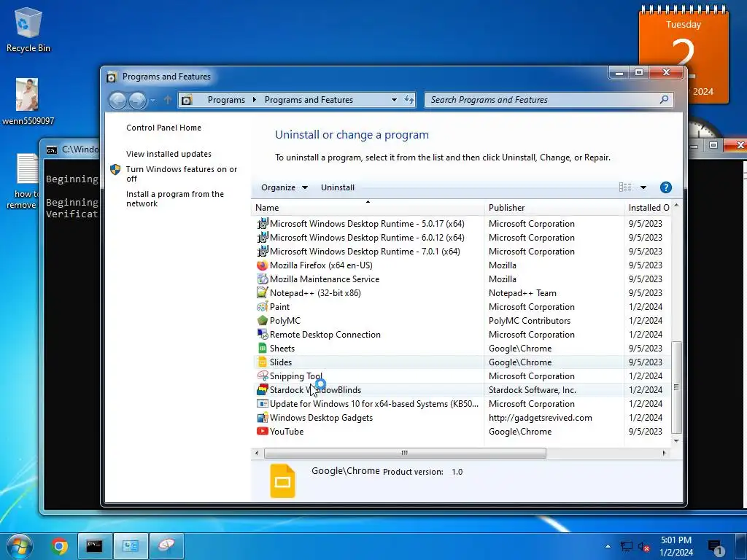Open View installed updates link

point(169,154)
